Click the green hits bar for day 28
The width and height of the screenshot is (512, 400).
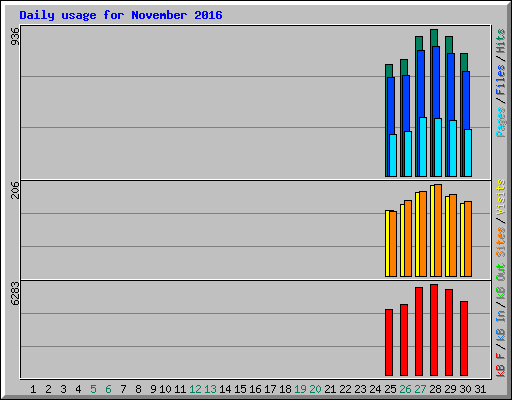click(434, 38)
